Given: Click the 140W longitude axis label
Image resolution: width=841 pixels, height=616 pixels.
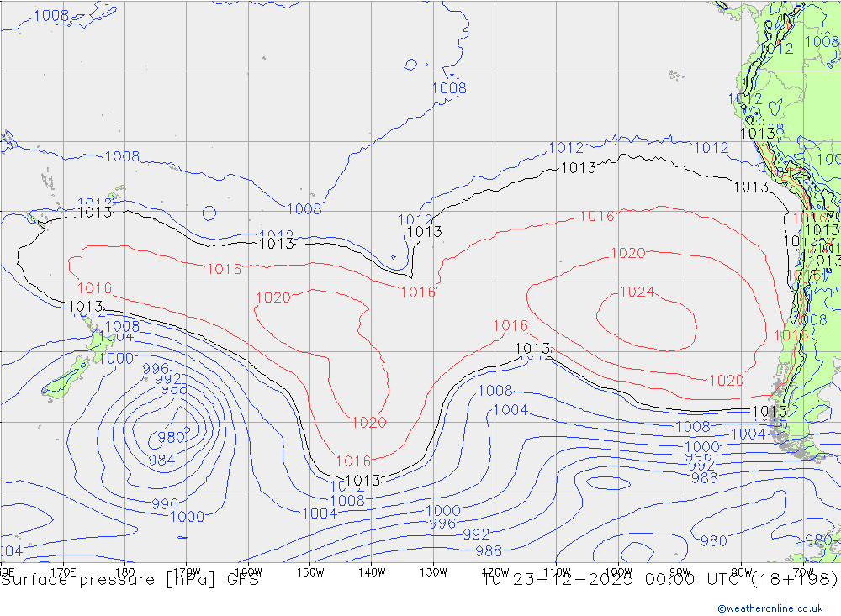Looking at the screenshot, I should click(x=372, y=572).
